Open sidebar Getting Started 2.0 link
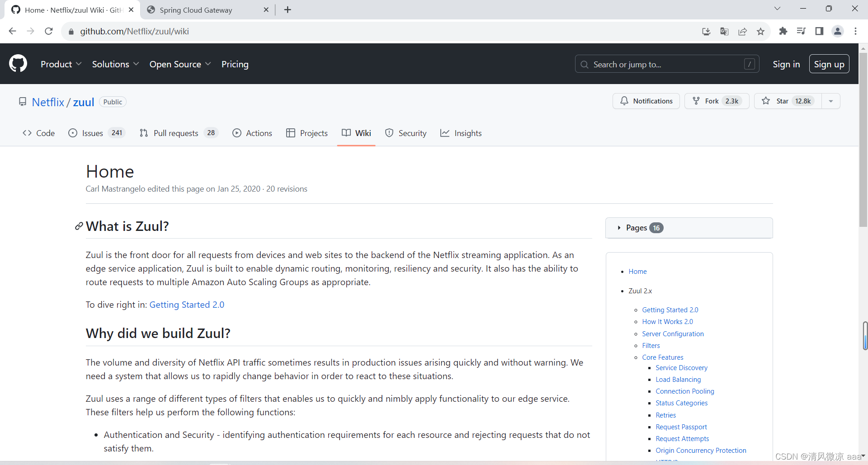Image resolution: width=868 pixels, height=465 pixels. pos(670,310)
